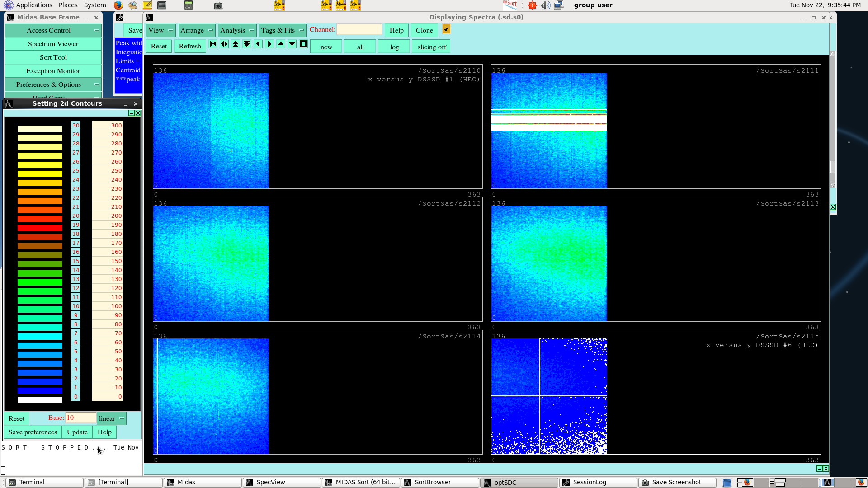Switch to MIDAS Sort (64 bit) taskbar item
Viewport: 868px width, 488px height.
[x=361, y=482]
